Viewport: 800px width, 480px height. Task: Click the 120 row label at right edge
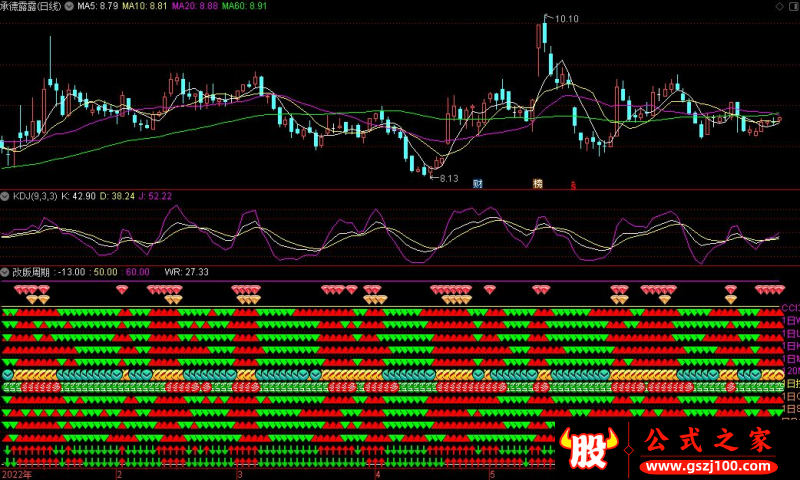coord(791,371)
